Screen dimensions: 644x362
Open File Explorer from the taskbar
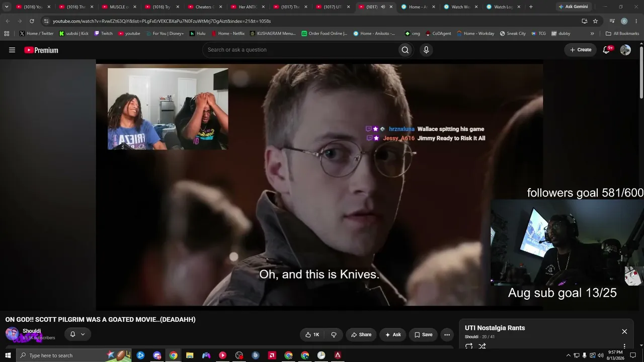[190, 355]
